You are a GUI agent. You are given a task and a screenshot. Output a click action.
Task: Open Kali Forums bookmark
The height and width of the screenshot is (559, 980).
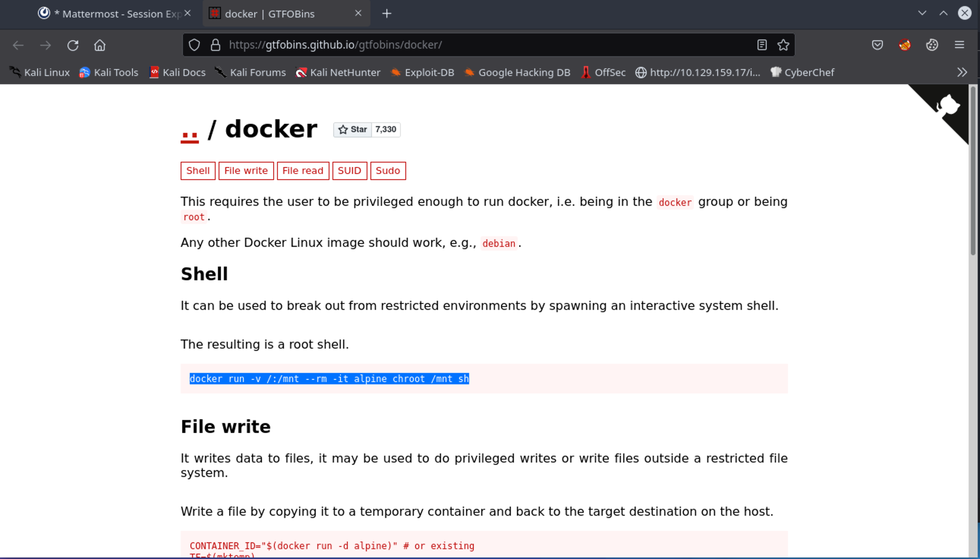click(x=250, y=72)
